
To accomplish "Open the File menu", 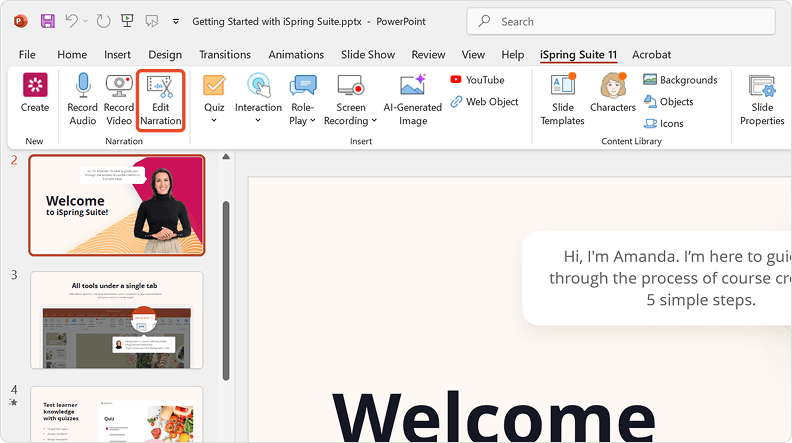I will coord(27,55).
